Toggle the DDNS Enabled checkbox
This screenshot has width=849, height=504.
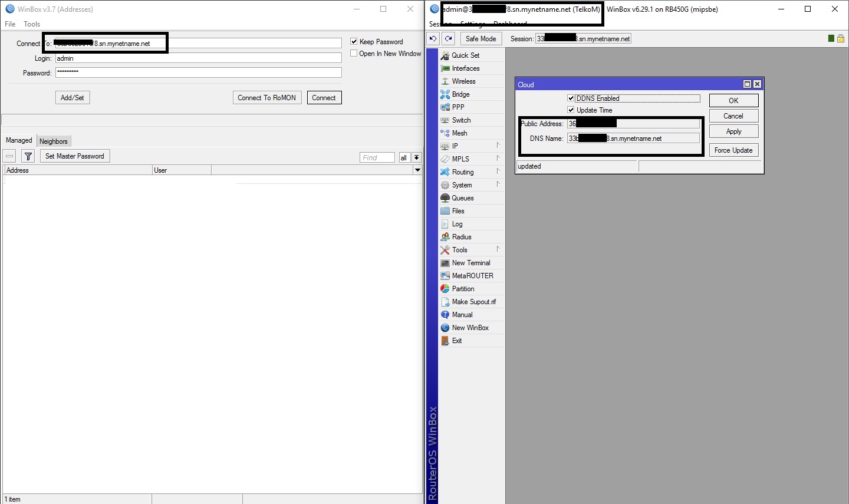pyautogui.click(x=571, y=98)
